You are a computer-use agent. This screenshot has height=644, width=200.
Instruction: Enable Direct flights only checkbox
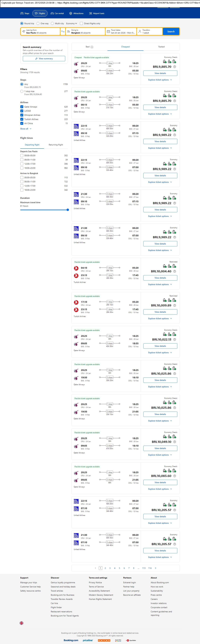coord(81,24)
